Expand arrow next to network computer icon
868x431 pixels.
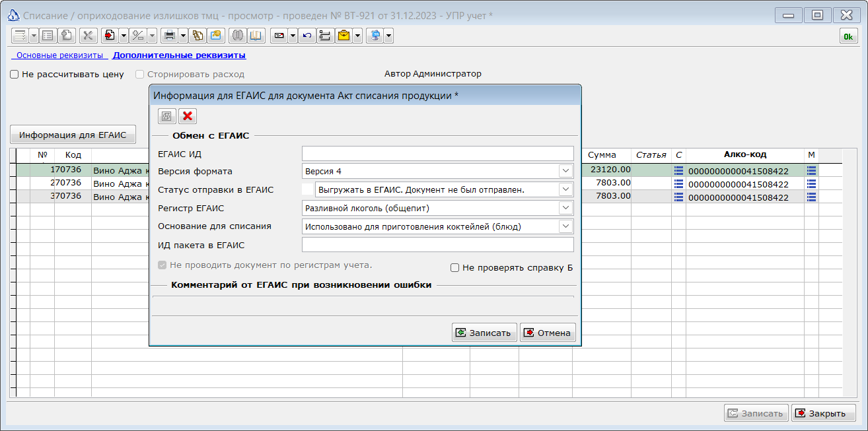click(x=389, y=36)
